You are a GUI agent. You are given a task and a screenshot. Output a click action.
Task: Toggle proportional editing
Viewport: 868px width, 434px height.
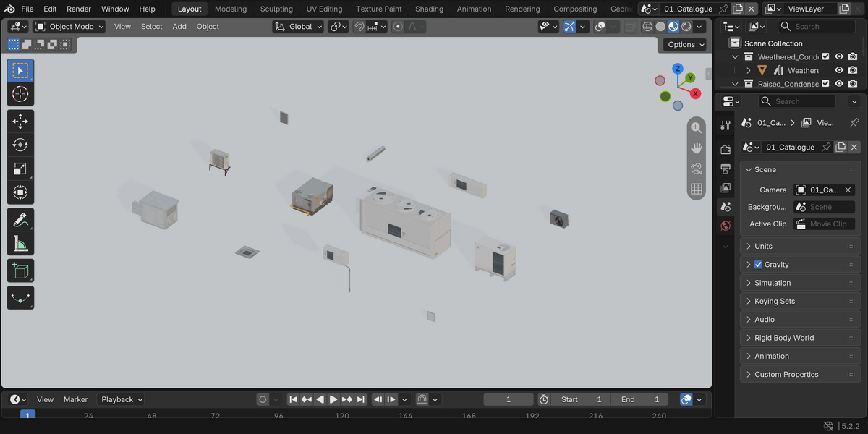pos(398,27)
